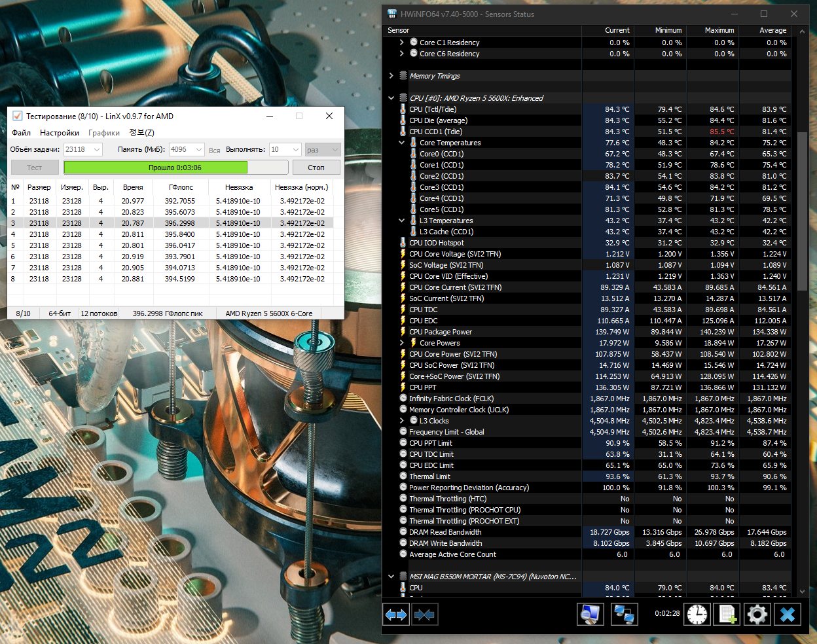Viewport: 817px width, 644px height.
Task: Collapse the MSI MAG B550M MORTAR section
Action: pos(391,577)
